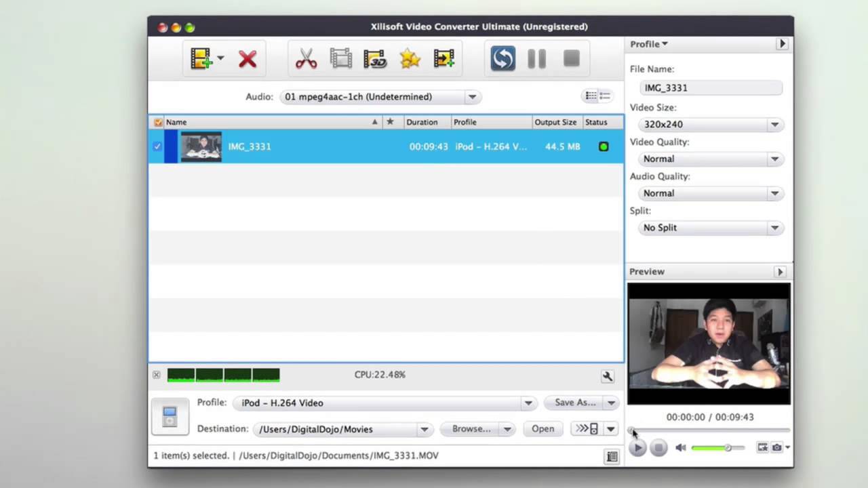This screenshot has width=868, height=488.
Task: Expand the snapshot options arrow
Action: click(787, 447)
